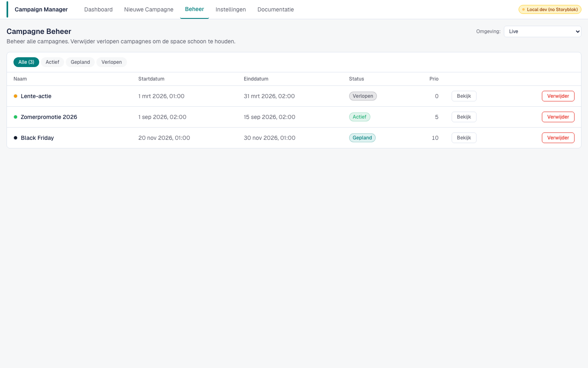
Task: Delete the Zomerpromotie 2026 campaign
Action: (558, 117)
